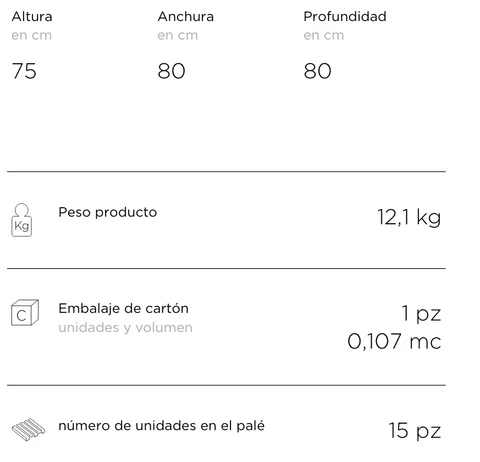
Task: Click the unidades y volumen subtitle
Action: [126, 328]
